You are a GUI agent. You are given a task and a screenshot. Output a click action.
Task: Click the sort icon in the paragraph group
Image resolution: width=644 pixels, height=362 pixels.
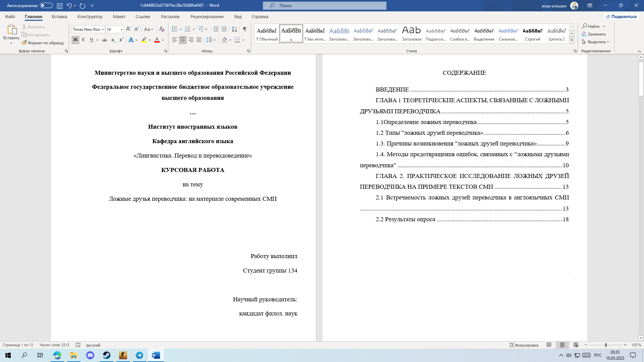coord(234,29)
